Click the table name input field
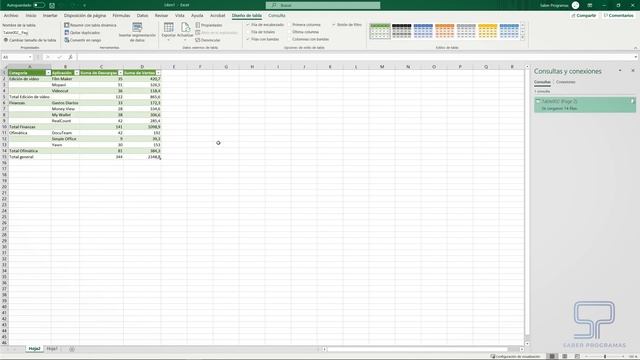 (29, 32)
